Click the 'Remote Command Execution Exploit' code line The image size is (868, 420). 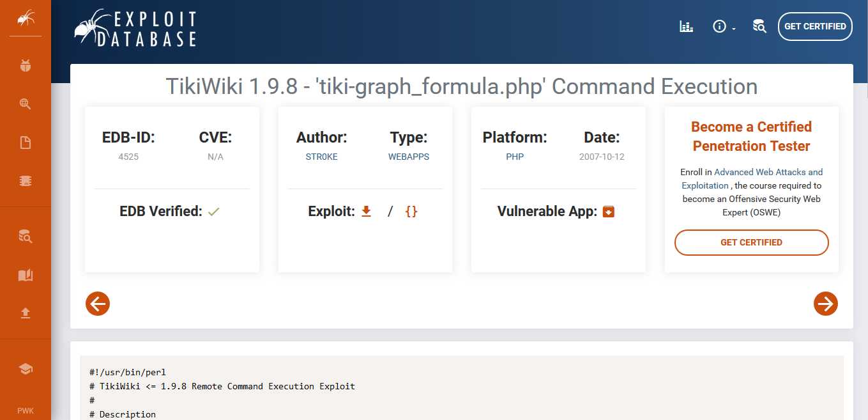222,386
